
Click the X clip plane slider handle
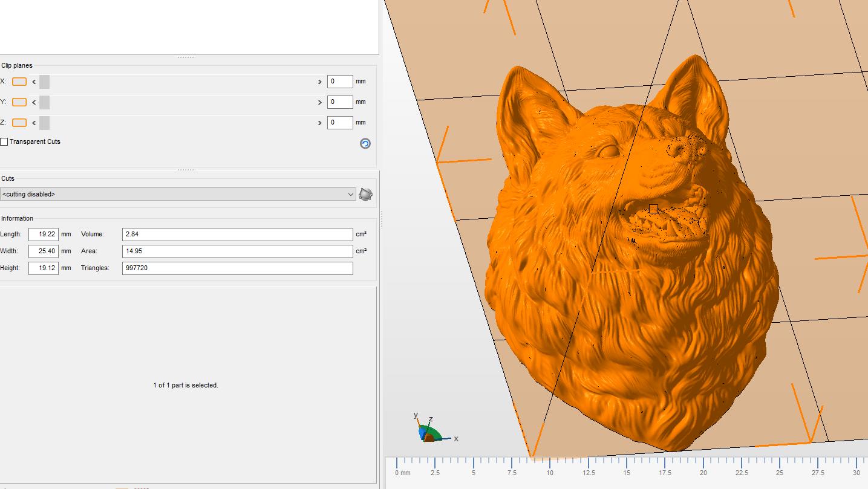tap(44, 82)
